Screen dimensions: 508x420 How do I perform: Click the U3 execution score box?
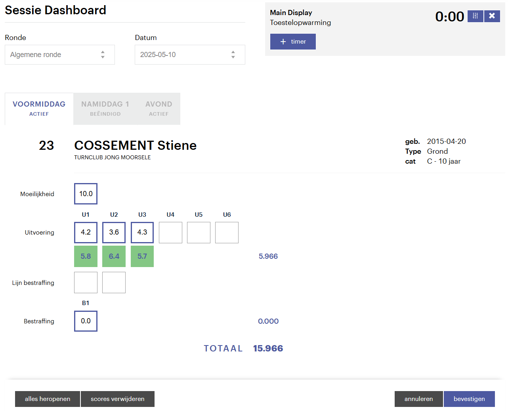point(142,232)
